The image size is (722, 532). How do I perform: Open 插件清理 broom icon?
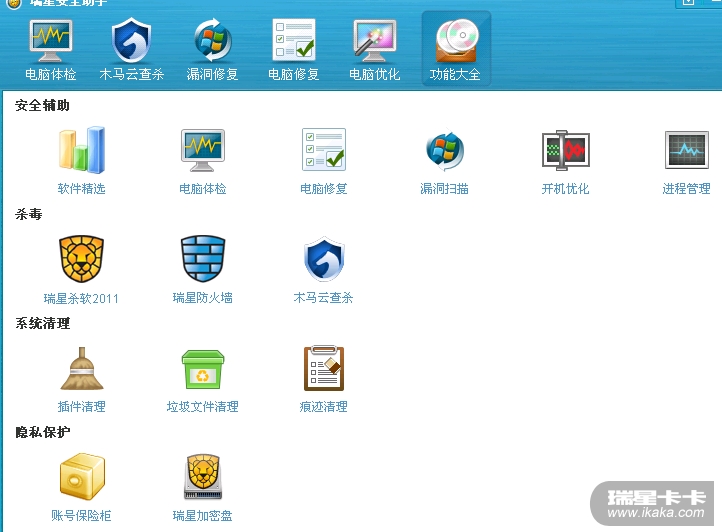click(82, 368)
